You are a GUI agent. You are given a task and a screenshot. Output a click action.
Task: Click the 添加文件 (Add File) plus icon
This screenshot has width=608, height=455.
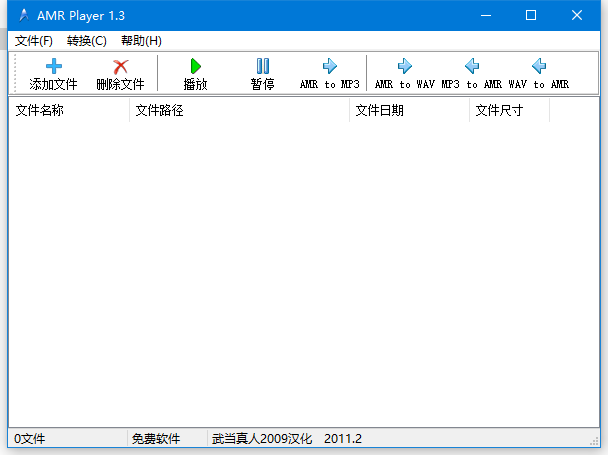click(53, 67)
